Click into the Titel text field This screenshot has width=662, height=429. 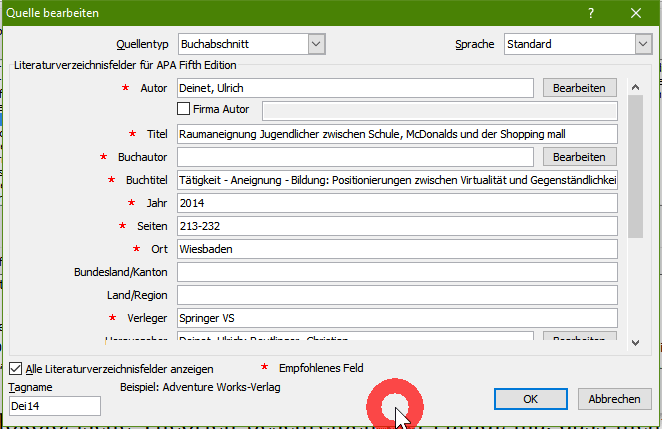click(x=397, y=134)
